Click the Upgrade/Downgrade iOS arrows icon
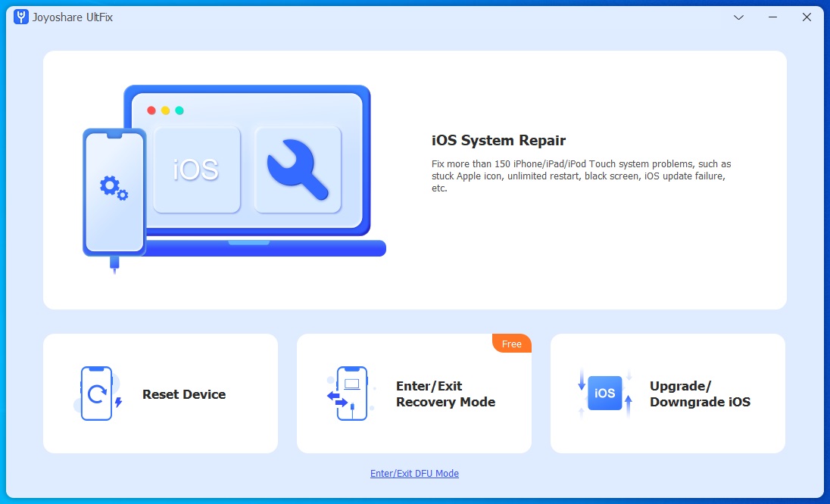Viewport: 830px width, 504px height. pos(604,394)
